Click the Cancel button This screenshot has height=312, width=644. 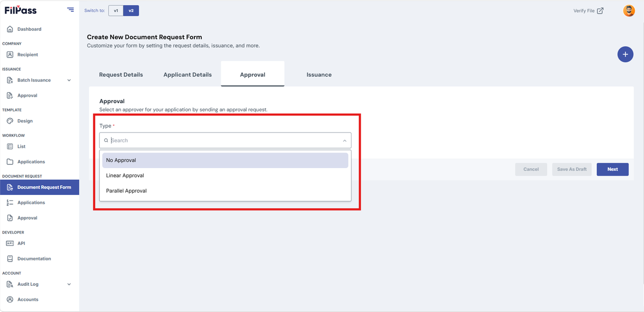[531, 169]
